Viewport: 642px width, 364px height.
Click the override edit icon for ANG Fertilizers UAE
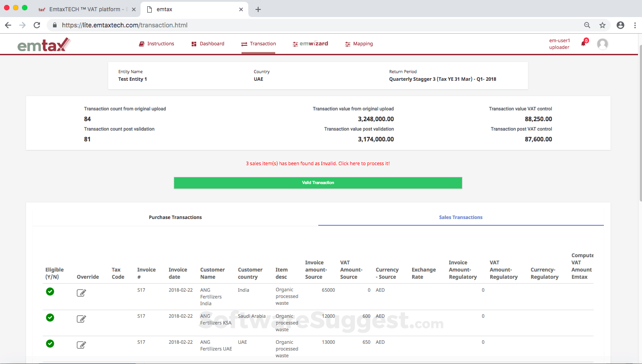pos(81,345)
